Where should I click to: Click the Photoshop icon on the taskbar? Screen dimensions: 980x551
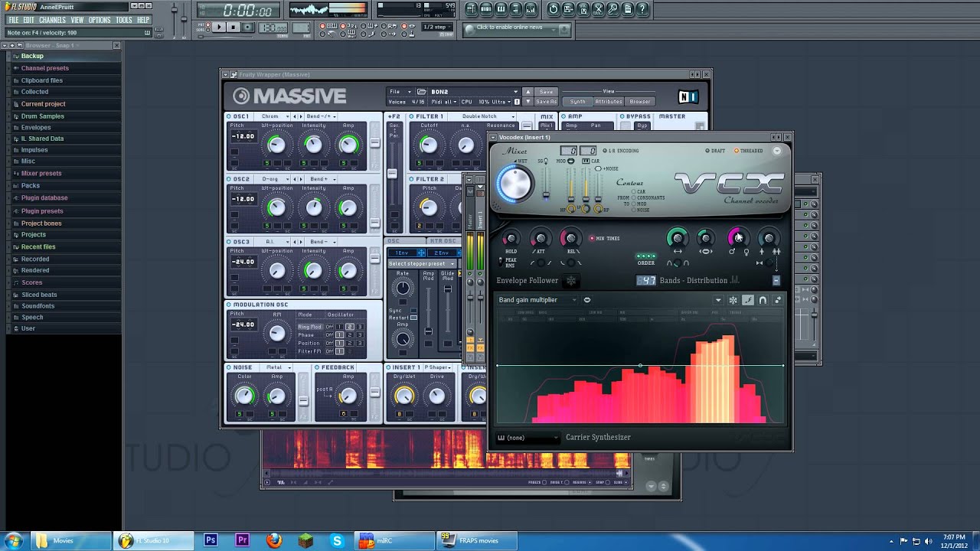click(x=211, y=540)
